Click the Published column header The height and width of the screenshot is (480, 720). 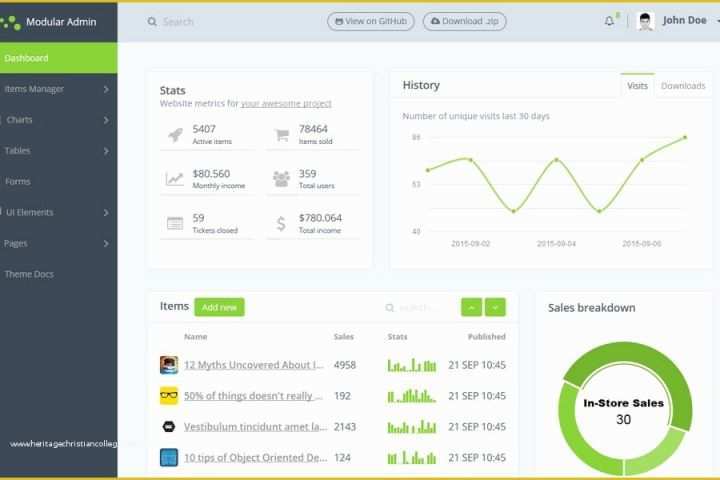pos(486,337)
